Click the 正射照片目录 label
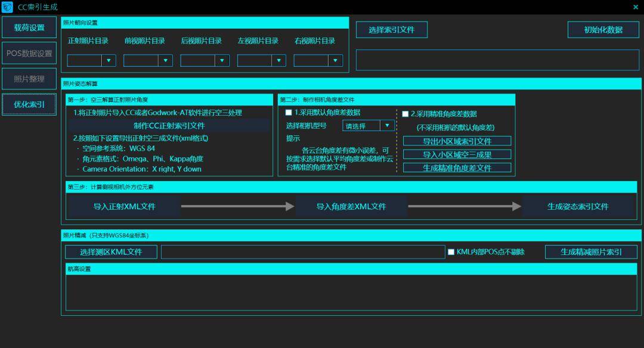 pos(88,41)
